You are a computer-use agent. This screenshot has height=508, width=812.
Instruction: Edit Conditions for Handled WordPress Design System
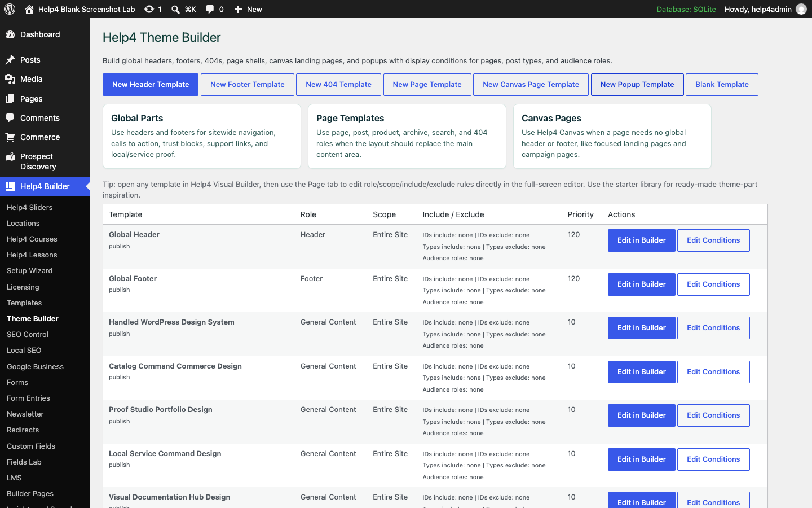tap(713, 328)
